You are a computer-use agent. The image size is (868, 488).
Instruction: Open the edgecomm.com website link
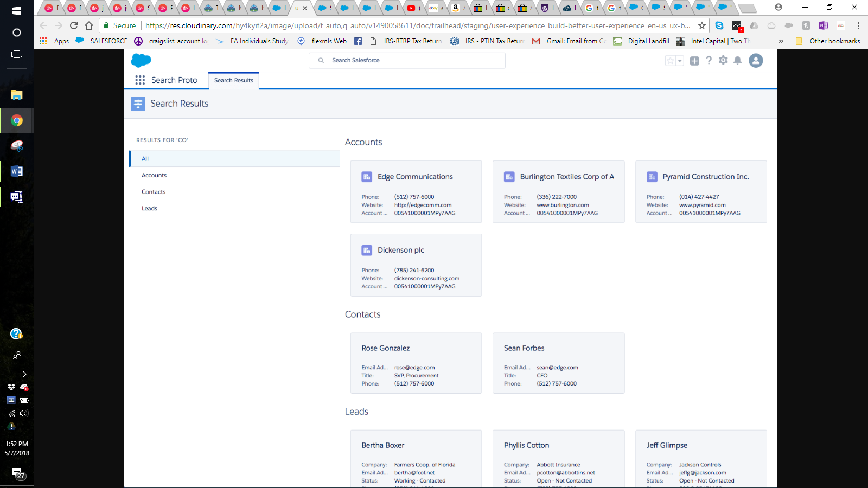pos(423,205)
